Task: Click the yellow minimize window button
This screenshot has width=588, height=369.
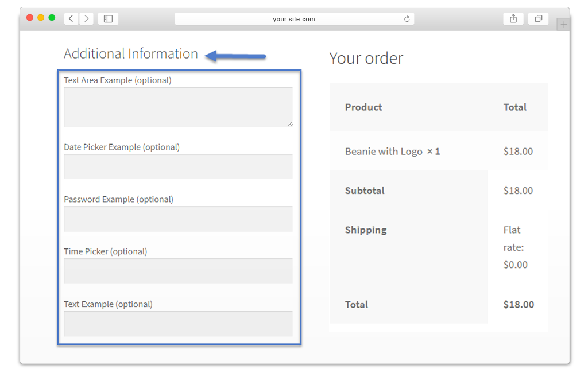Action: click(x=41, y=18)
